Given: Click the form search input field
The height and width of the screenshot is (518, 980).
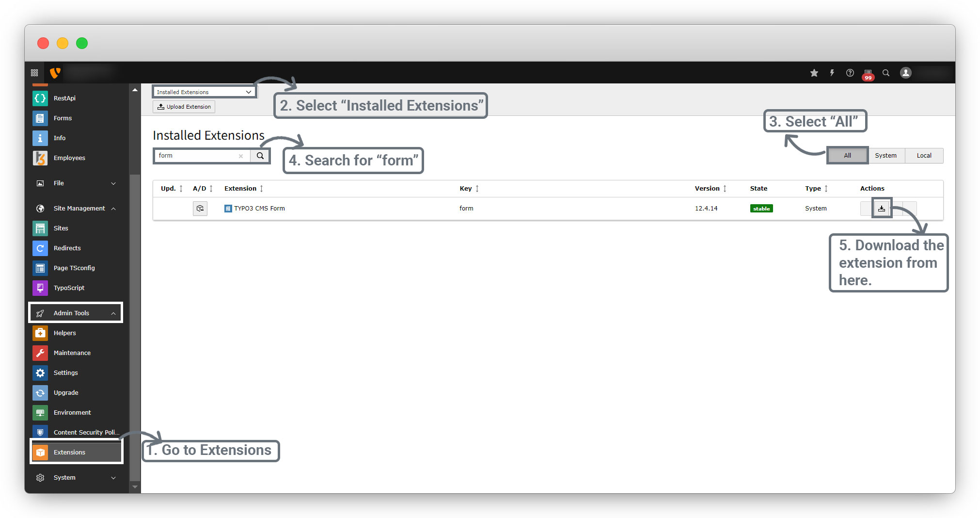Looking at the screenshot, I should pos(196,156).
